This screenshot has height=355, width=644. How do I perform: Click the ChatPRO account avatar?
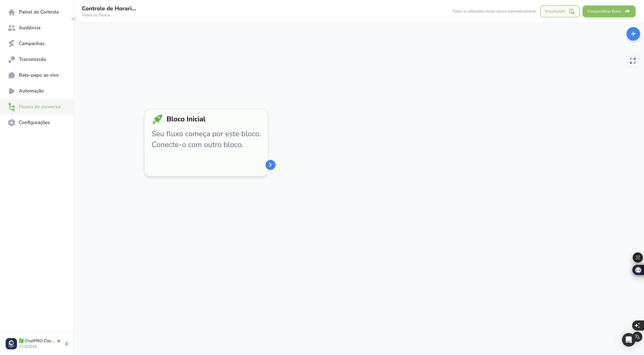[x=11, y=344]
